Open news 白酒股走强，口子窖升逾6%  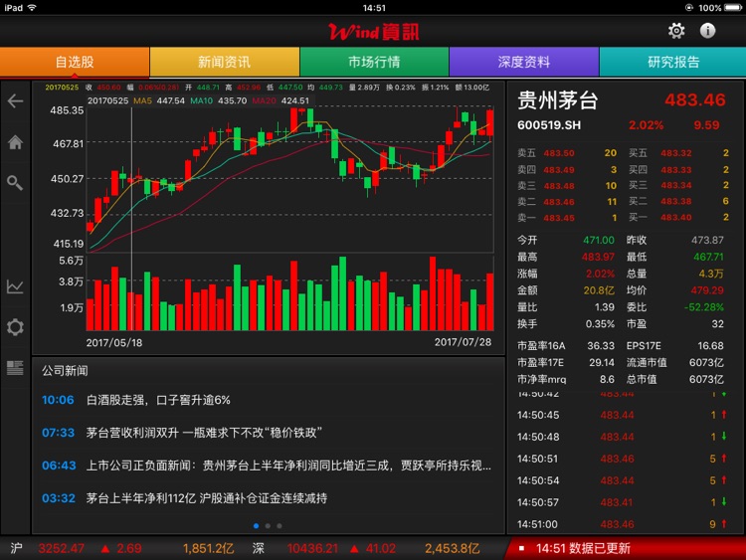coord(268,400)
